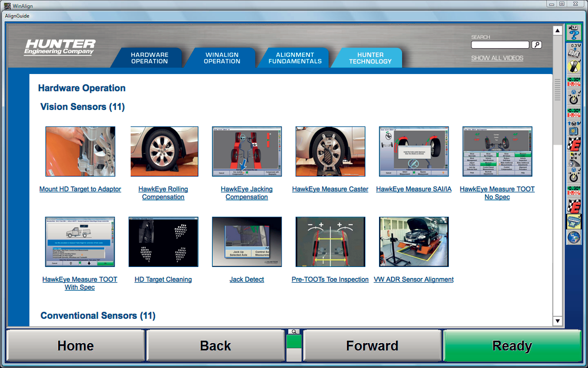This screenshot has height=368, width=588.
Task: Open HawkEye Measure SAI/IA link
Action: click(x=414, y=189)
